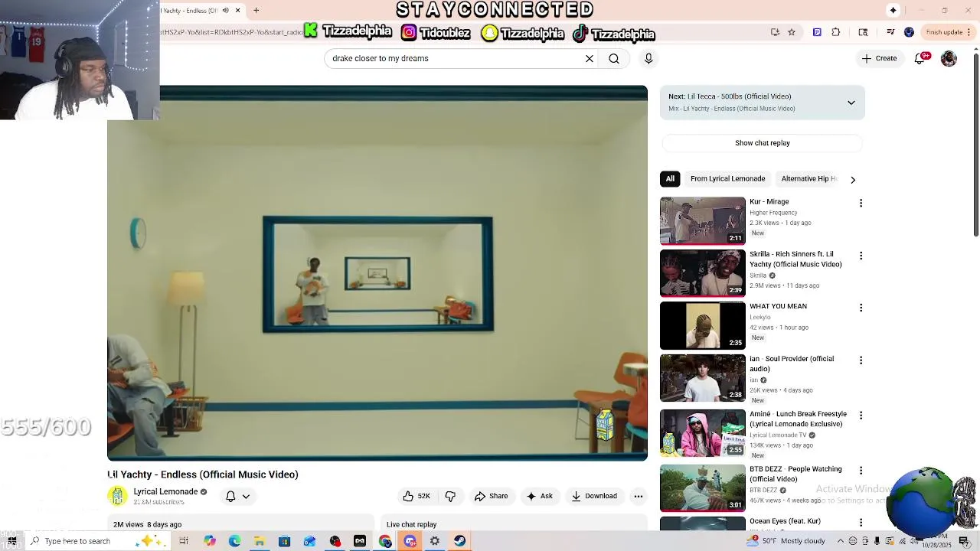Open options menu for WHAT YOU MEAN

click(x=861, y=308)
